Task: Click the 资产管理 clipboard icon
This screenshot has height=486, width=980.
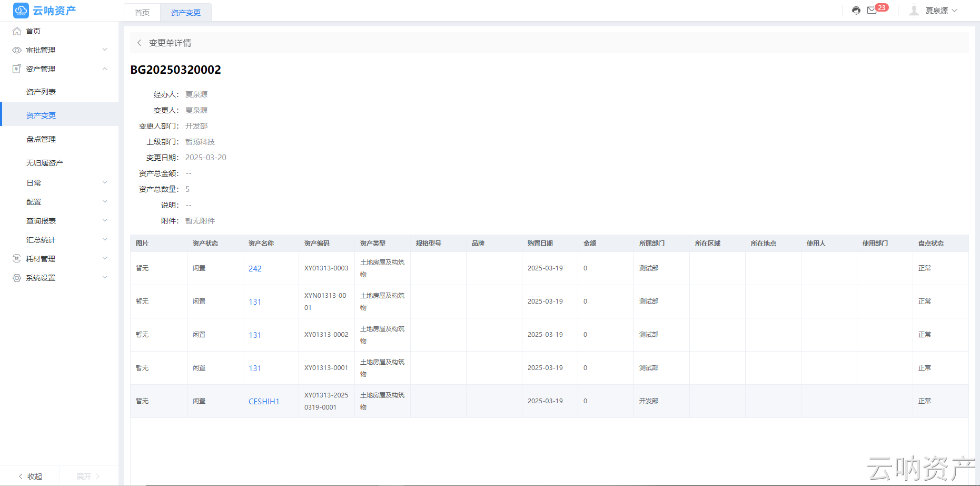Action: [x=17, y=69]
